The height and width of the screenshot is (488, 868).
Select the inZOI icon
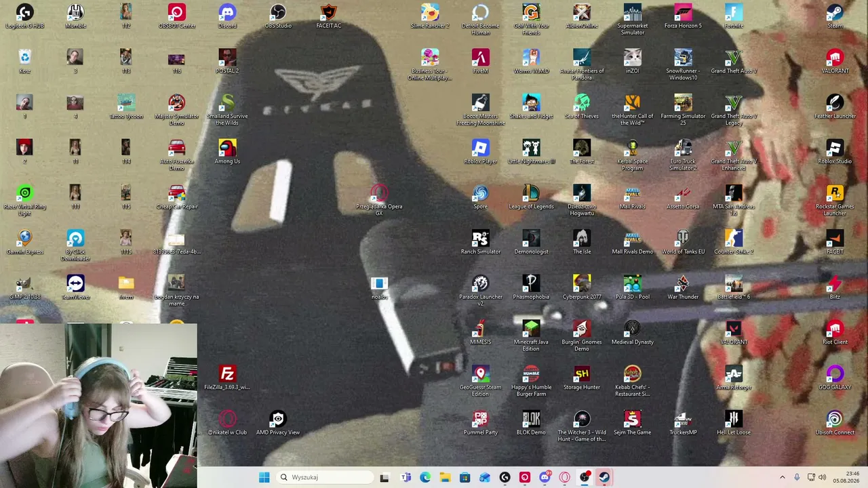(x=633, y=62)
